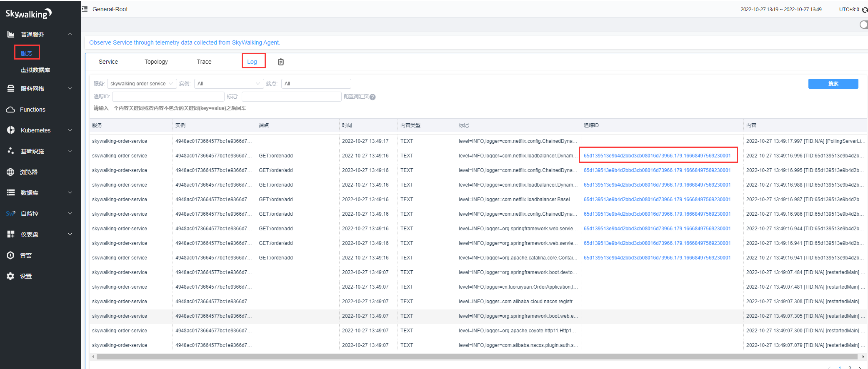This screenshot has height=369, width=868.
Task: Expand the Kubernetes menu chevron
Action: [70, 130]
